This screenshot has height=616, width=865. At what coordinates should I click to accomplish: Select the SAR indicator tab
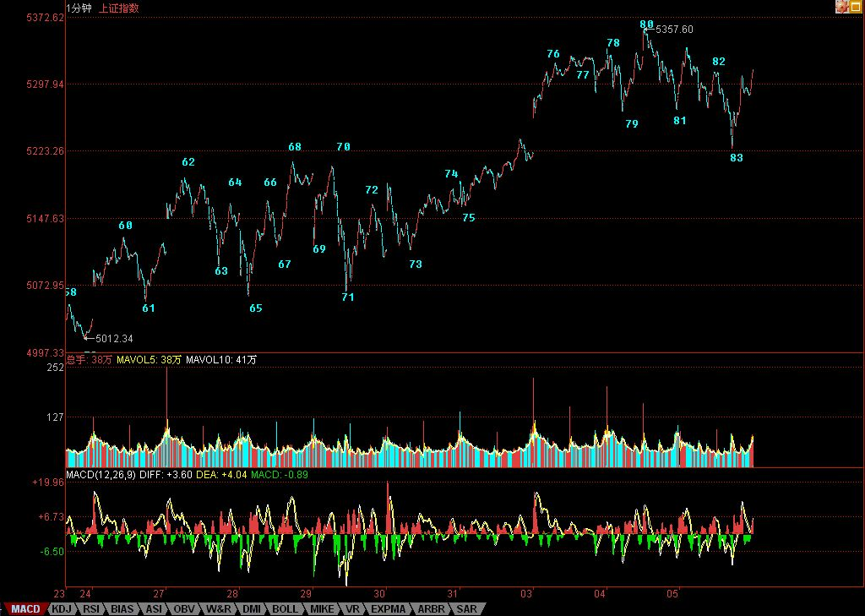pos(465,608)
